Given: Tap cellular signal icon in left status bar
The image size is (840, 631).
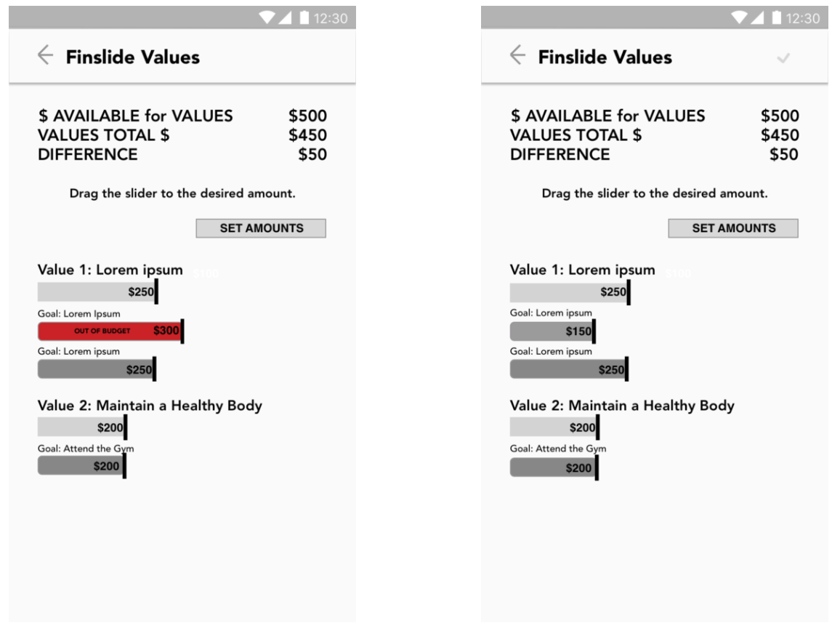Looking at the screenshot, I should [285, 17].
